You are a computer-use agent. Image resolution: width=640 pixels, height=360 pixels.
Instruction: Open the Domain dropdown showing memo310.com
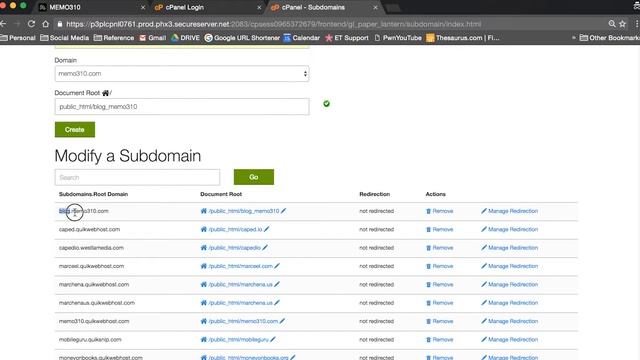pyautogui.click(x=182, y=74)
